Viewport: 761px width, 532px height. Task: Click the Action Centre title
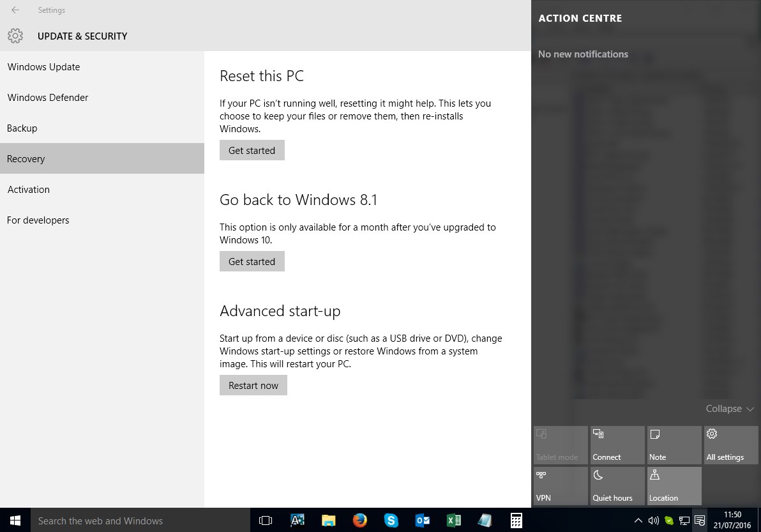coord(580,19)
